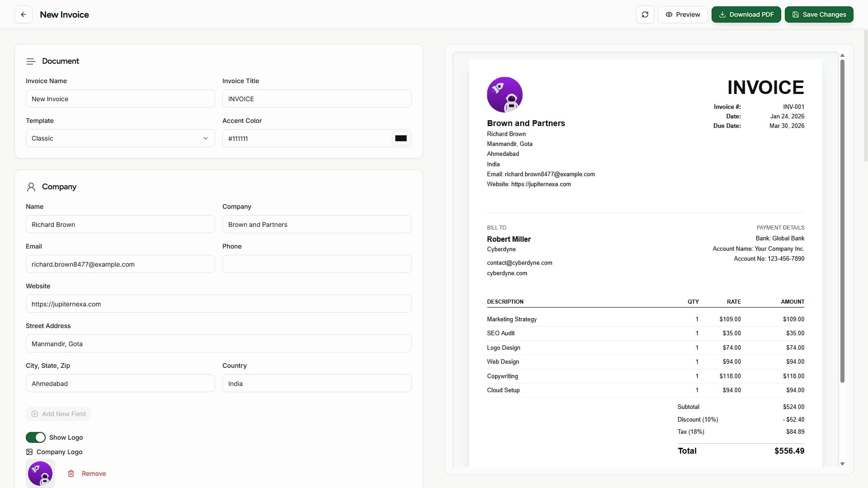Click the eye icon inside the Preview button
Screen dimensions: 868x488
coord(670,14)
